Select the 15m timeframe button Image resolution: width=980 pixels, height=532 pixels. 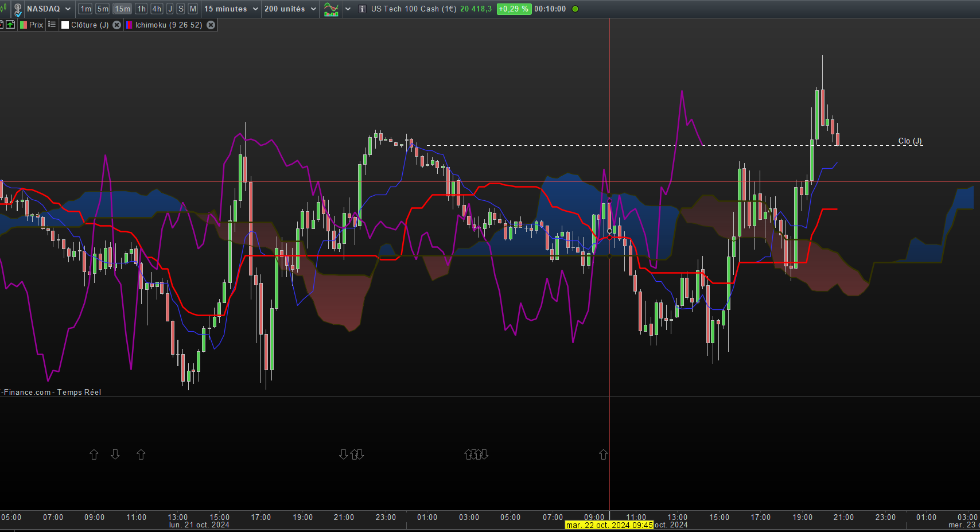122,9
